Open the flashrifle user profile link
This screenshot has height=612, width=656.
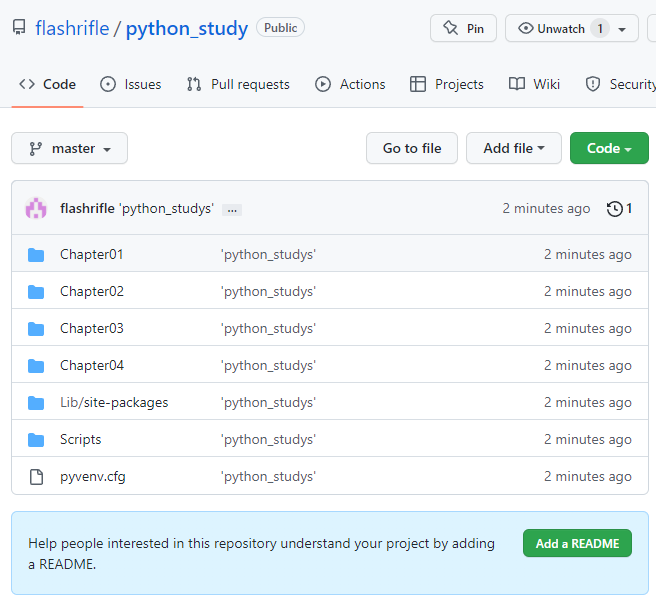tap(72, 28)
